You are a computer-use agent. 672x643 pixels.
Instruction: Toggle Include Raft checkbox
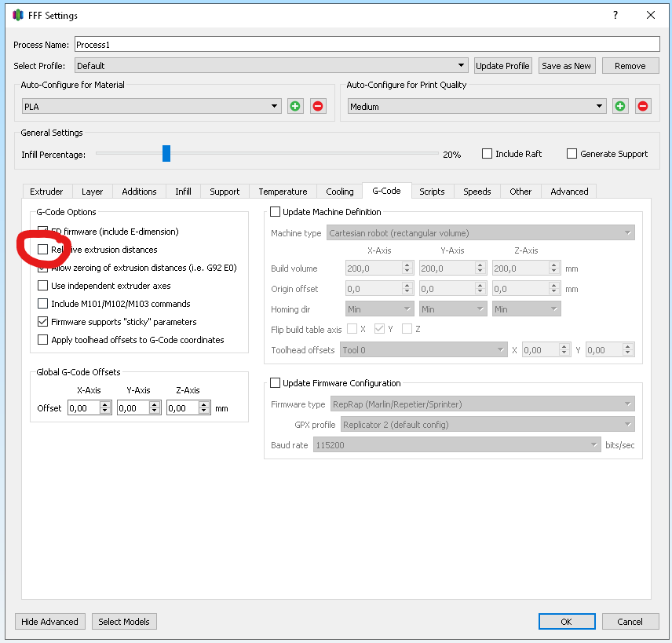[487, 154]
